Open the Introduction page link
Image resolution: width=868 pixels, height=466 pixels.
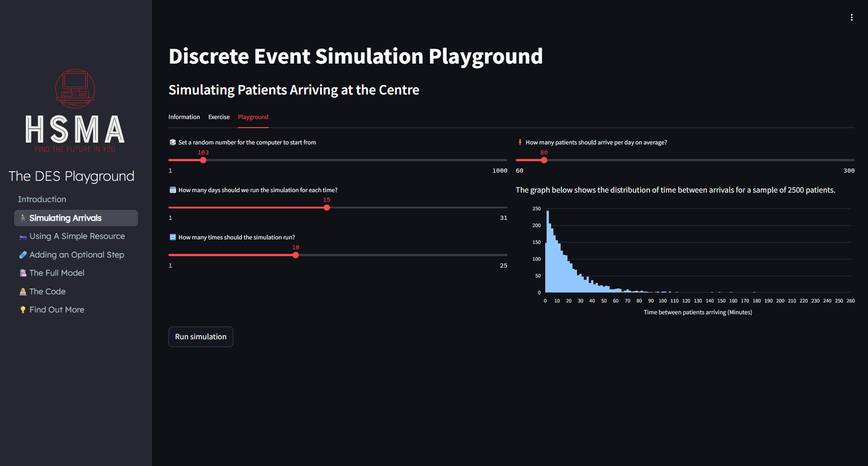pyautogui.click(x=42, y=199)
